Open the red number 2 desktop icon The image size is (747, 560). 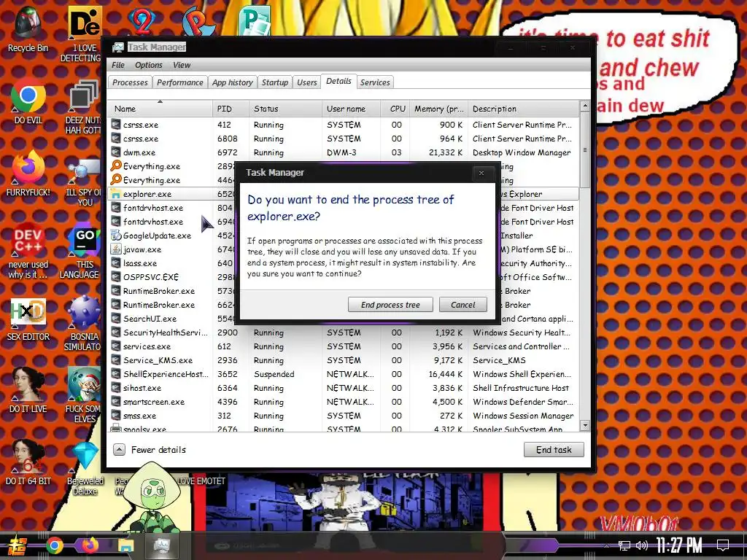pyautogui.click(x=142, y=21)
